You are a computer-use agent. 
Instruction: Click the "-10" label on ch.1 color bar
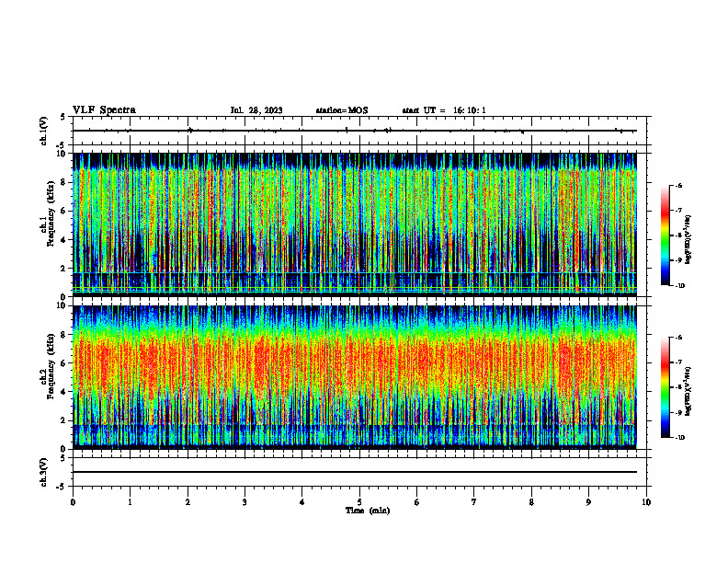(x=680, y=286)
